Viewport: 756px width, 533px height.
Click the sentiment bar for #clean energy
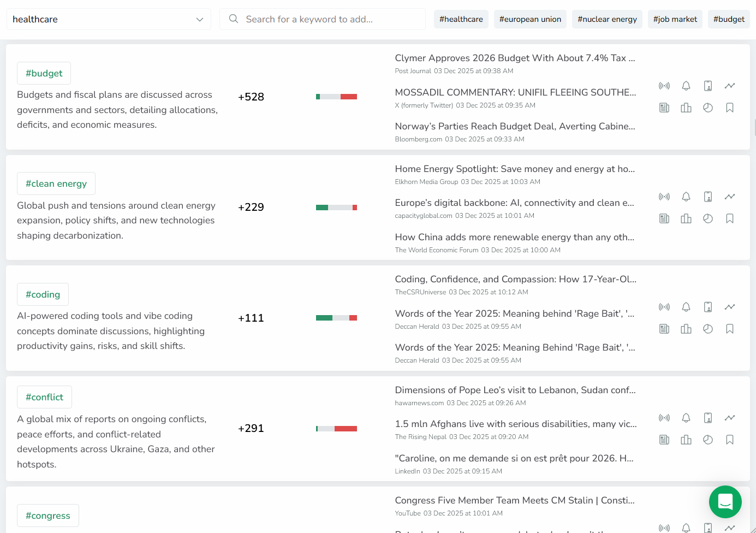pyautogui.click(x=336, y=207)
